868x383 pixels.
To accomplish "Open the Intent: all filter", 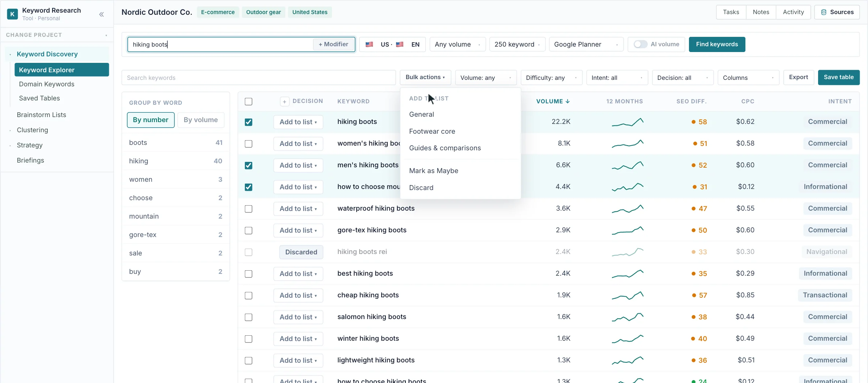I will coord(617,78).
